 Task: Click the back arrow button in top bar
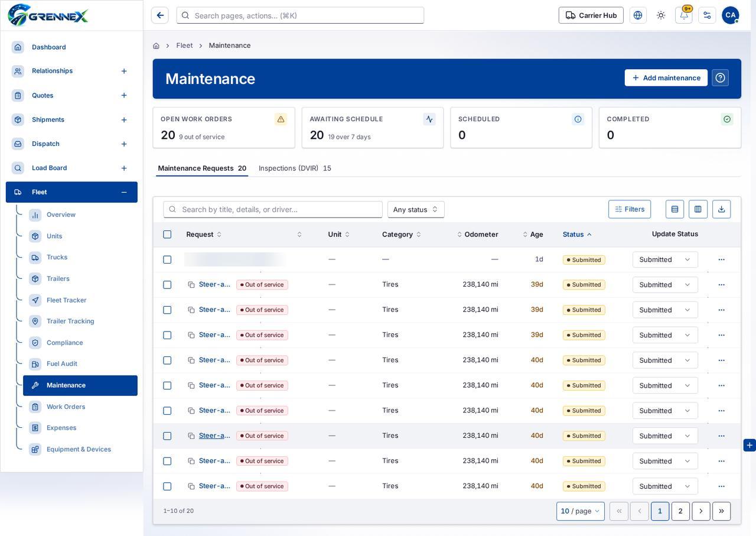[x=160, y=15]
